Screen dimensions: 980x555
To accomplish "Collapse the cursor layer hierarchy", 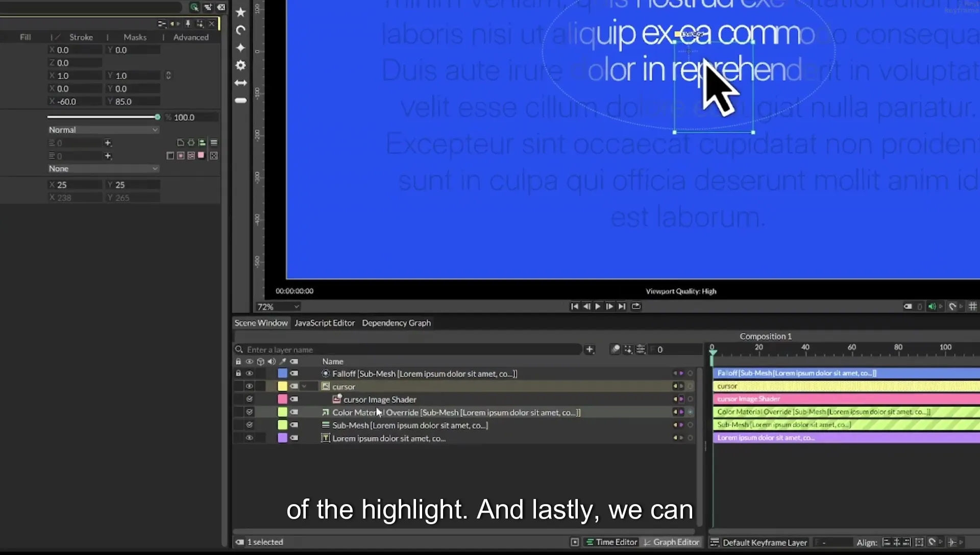I will pyautogui.click(x=304, y=387).
